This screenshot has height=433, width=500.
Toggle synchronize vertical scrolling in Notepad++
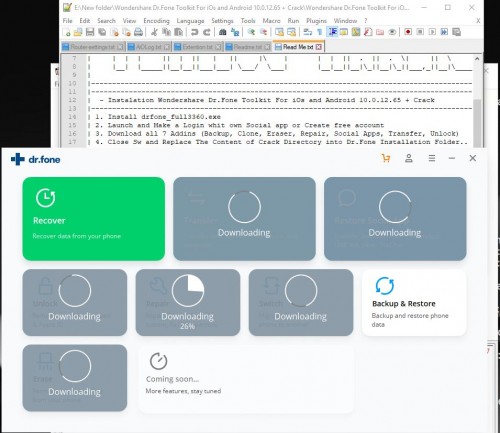point(279,32)
